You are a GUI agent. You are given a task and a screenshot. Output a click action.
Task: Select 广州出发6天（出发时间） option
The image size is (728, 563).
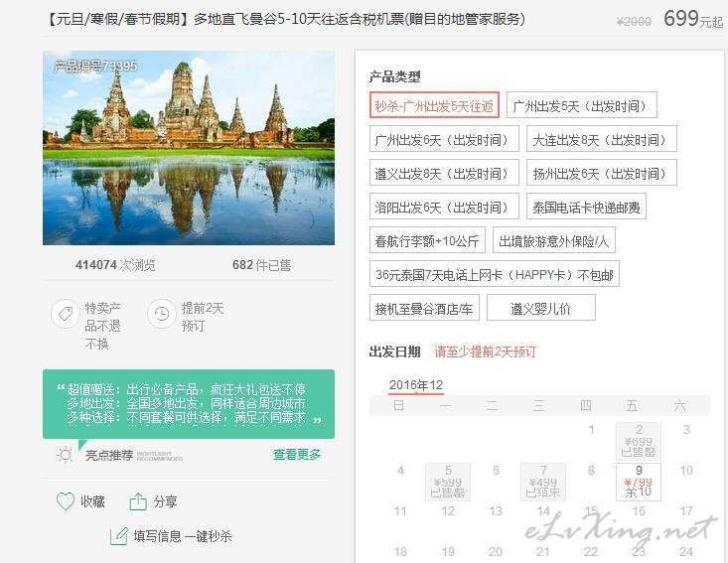[444, 139]
